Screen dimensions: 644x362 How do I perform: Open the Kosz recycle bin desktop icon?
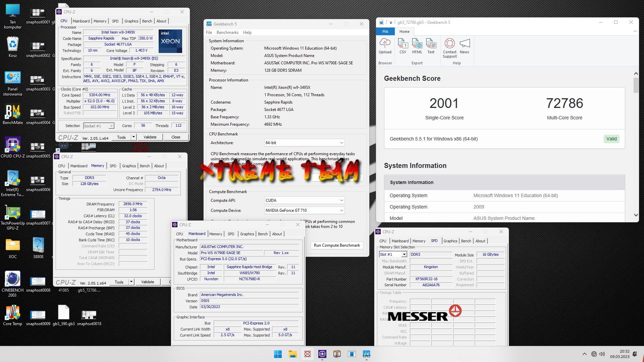[13, 47]
